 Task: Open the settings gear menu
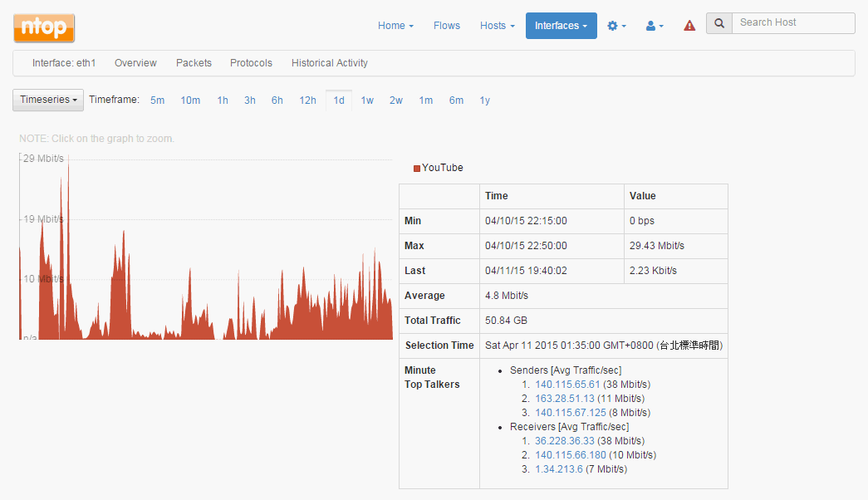[616, 26]
